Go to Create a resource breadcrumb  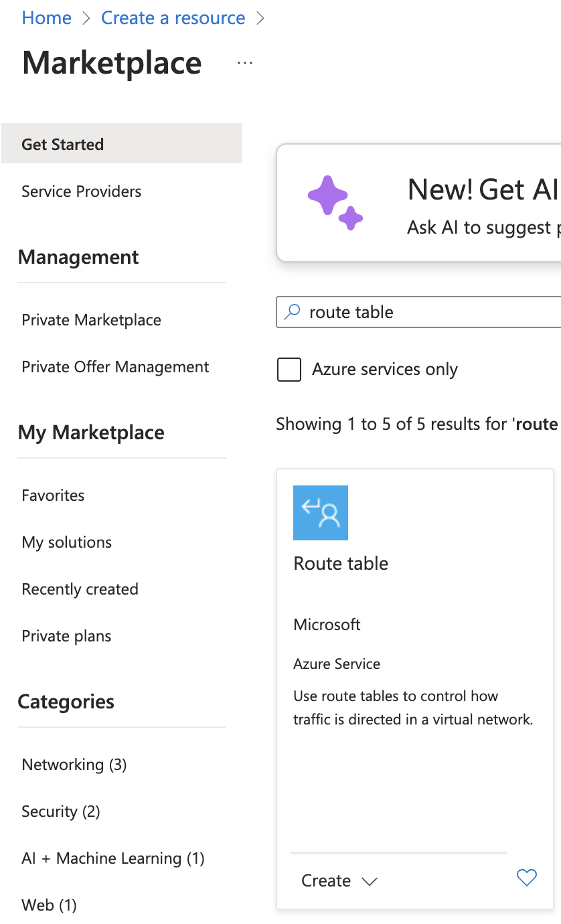click(173, 18)
